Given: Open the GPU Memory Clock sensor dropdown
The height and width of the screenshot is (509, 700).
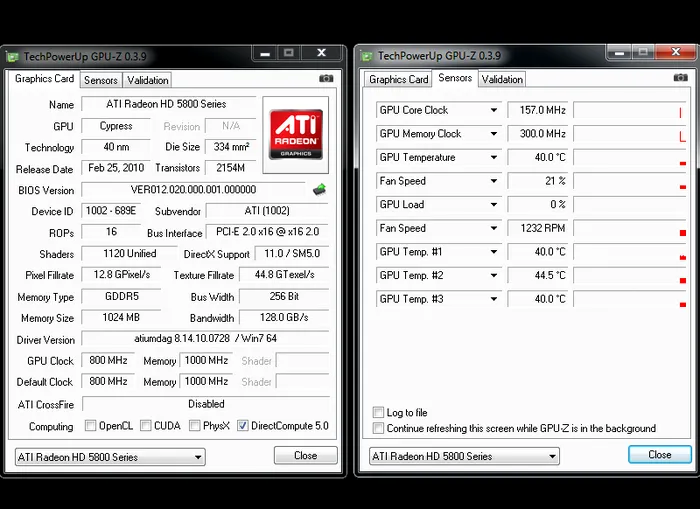Looking at the screenshot, I should tap(494, 134).
